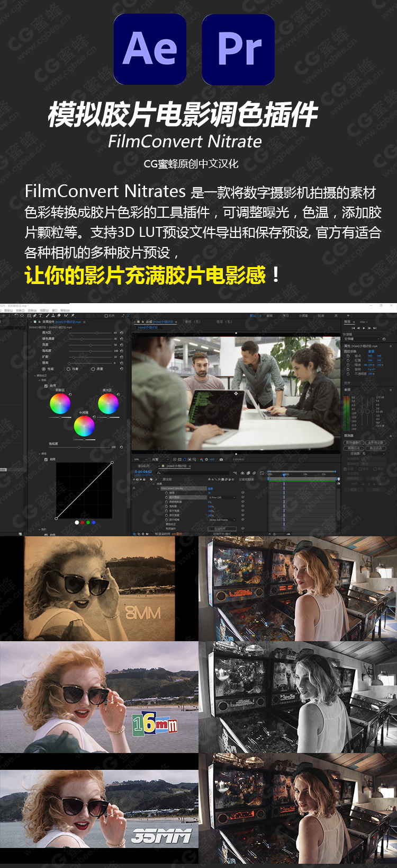The width and height of the screenshot is (397, 868).
Task: Reset the 高光区 color wheel
Action: [x=118, y=394]
